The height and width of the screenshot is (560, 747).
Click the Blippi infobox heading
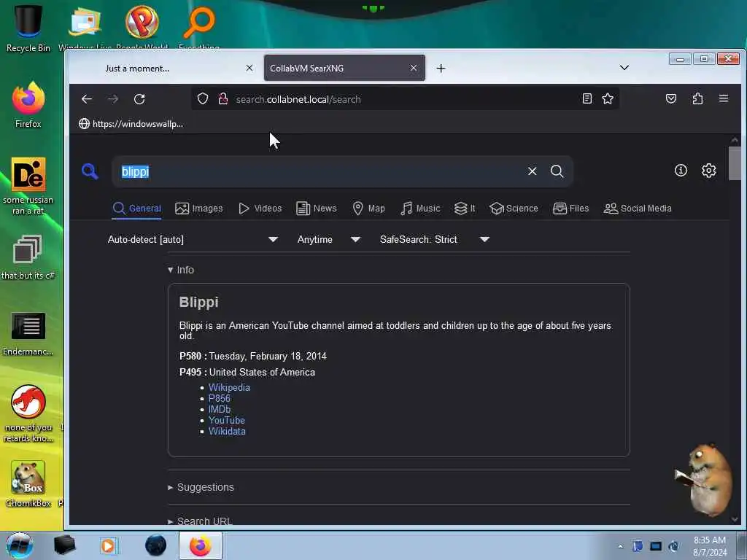click(198, 303)
